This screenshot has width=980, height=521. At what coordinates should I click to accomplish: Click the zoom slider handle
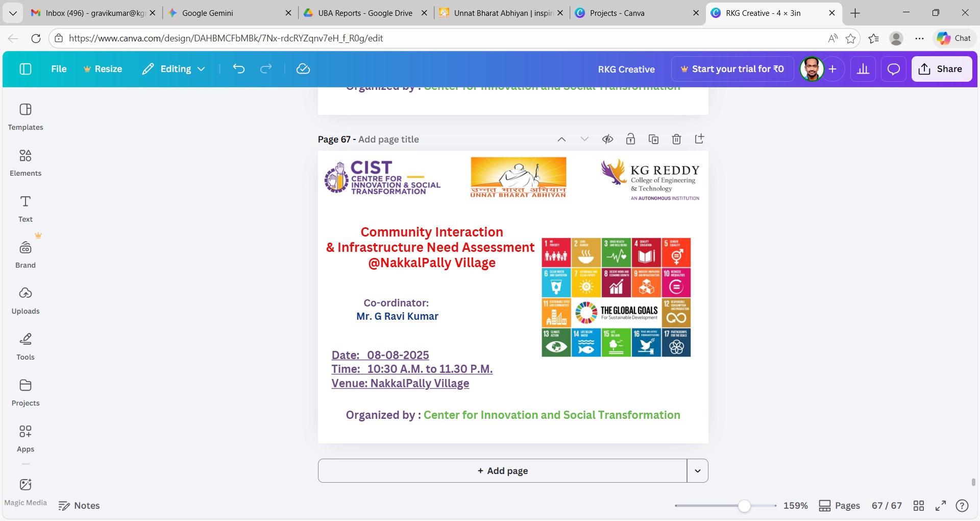pos(744,506)
